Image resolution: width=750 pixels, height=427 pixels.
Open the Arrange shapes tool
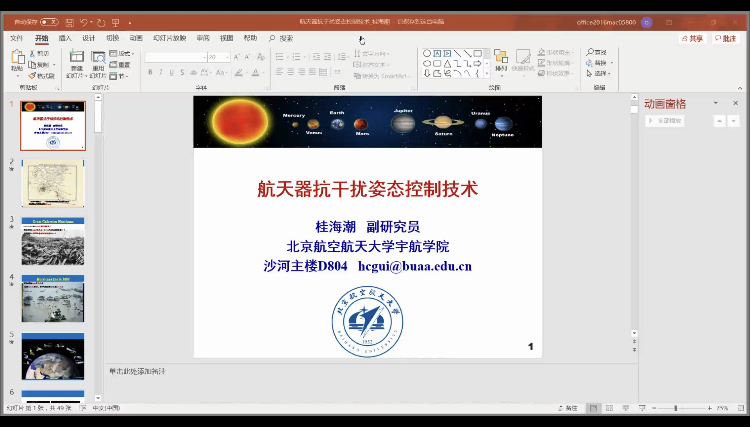[500, 60]
